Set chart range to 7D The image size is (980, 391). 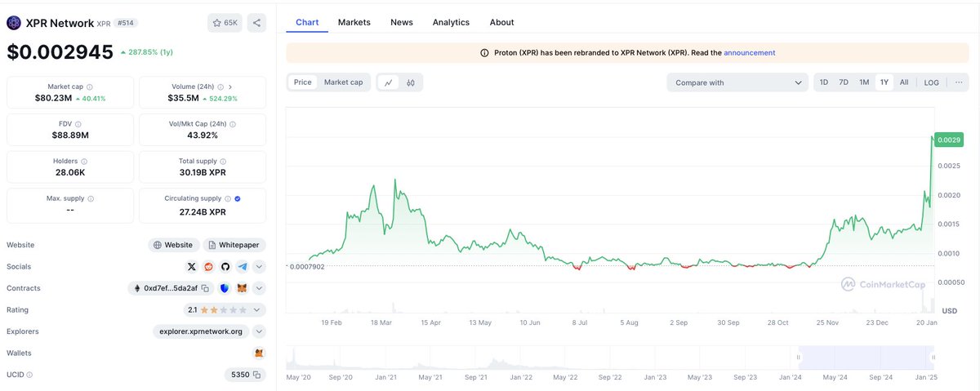(844, 82)
